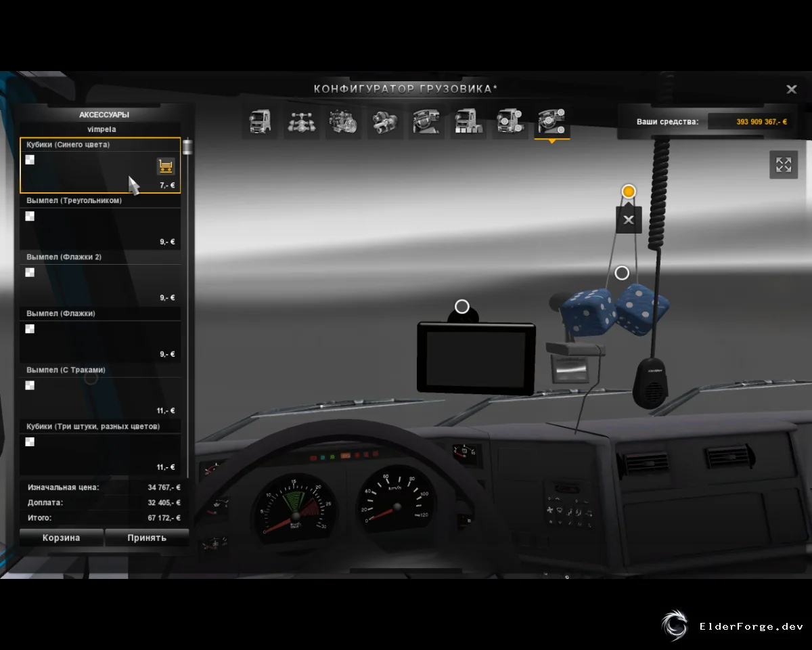812x650 pixels.
Task: Click the Изначальная цена value 34 767,- €
Action: 164,487
